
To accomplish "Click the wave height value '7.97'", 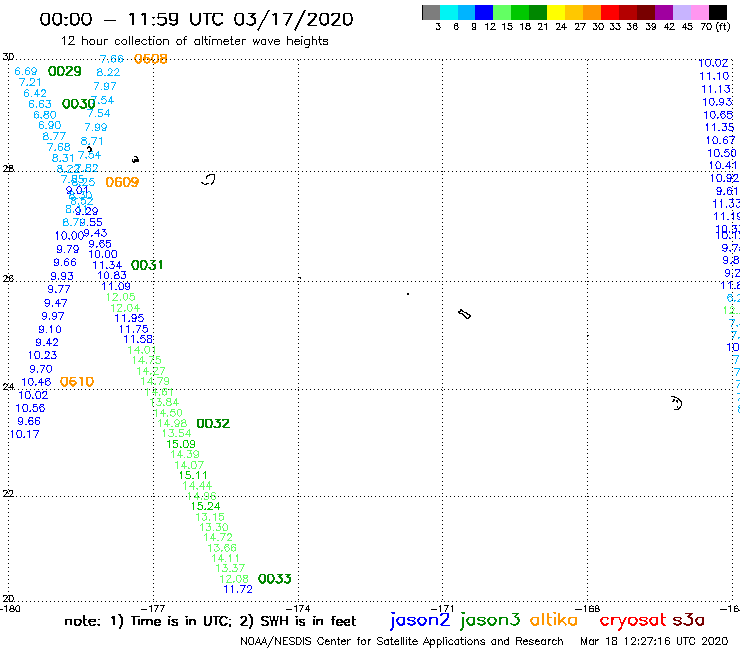I will tap(105, 86).
